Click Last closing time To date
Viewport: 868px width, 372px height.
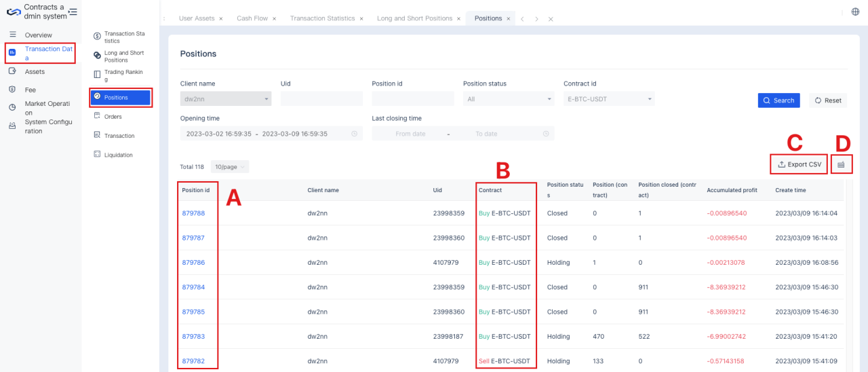click(486, 134)
